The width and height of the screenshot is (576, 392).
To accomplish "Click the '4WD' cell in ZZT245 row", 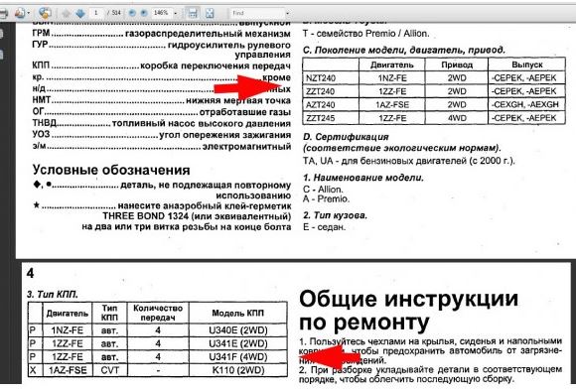I will click(457, 118).
